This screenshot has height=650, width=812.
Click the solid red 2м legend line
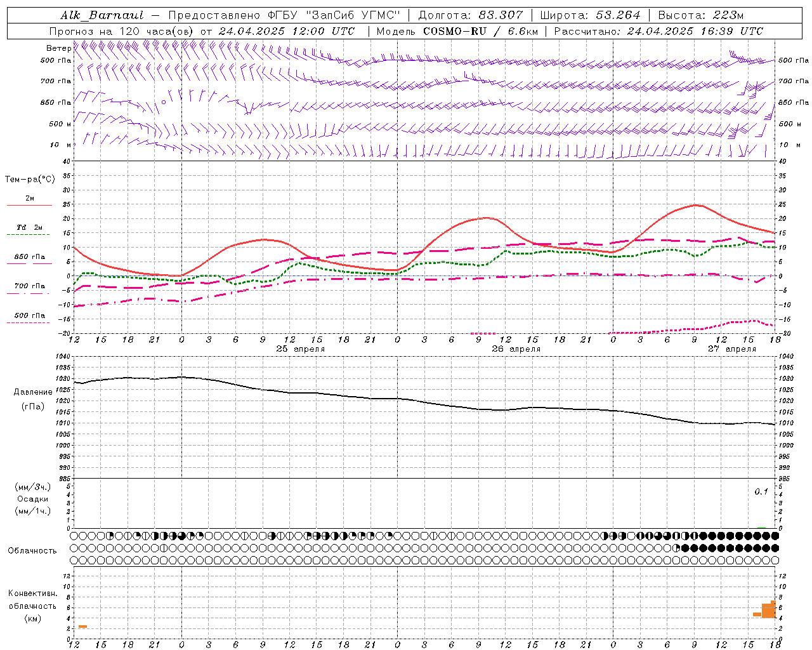pyautogui.click(x=29, y=205)
